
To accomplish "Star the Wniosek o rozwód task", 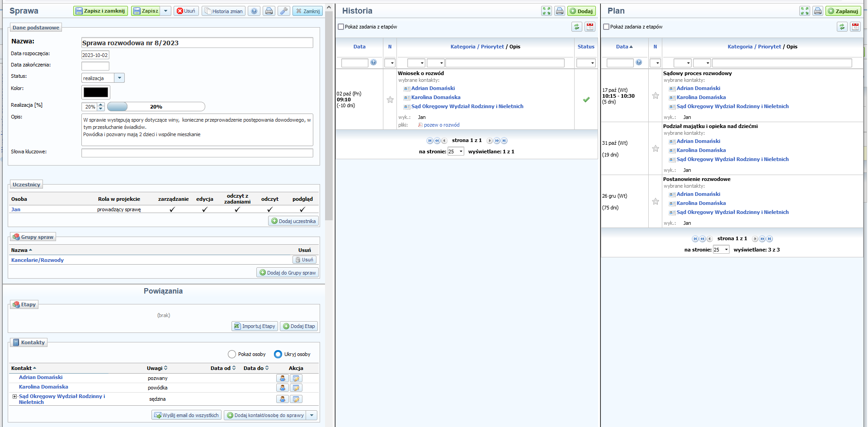I will (x=390, y=100).
